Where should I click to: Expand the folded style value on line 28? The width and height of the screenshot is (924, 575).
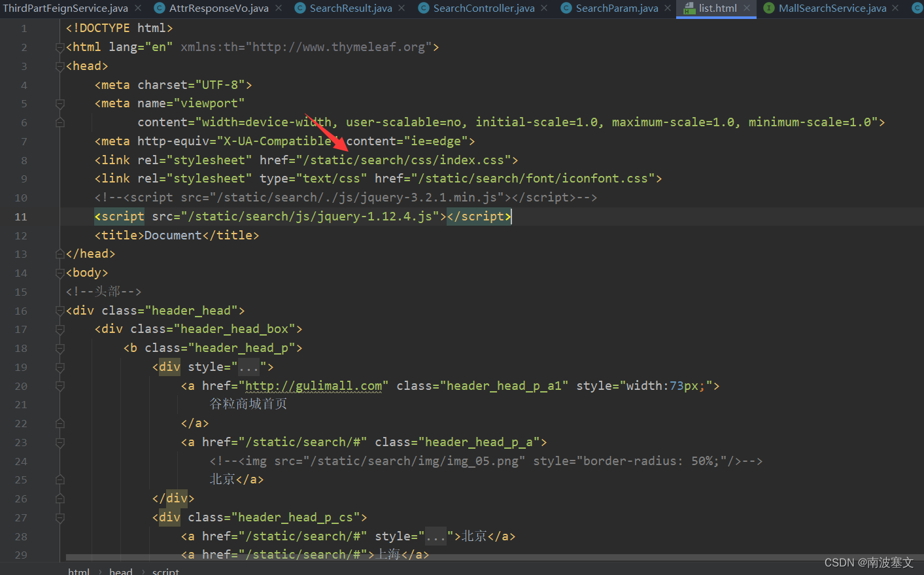tap(436, 536)
